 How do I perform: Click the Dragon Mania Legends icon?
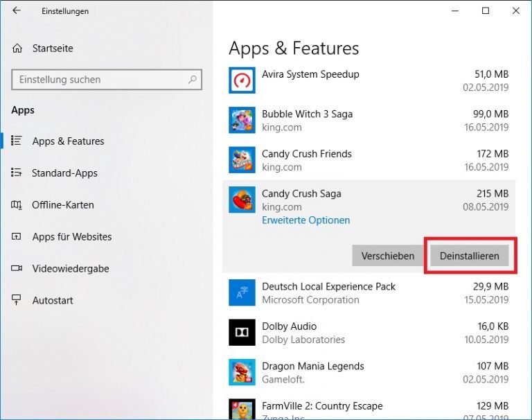click(x=242, y=372)
